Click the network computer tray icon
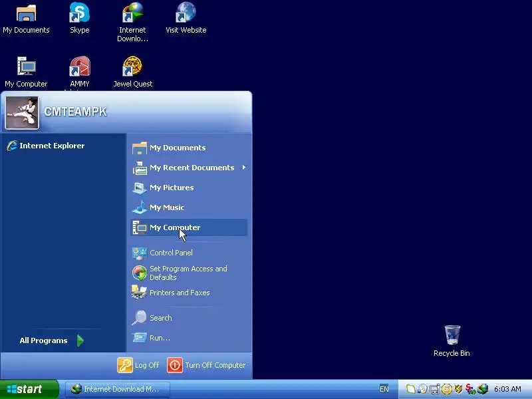The image size is (532, 399). (x=435, y=389)
